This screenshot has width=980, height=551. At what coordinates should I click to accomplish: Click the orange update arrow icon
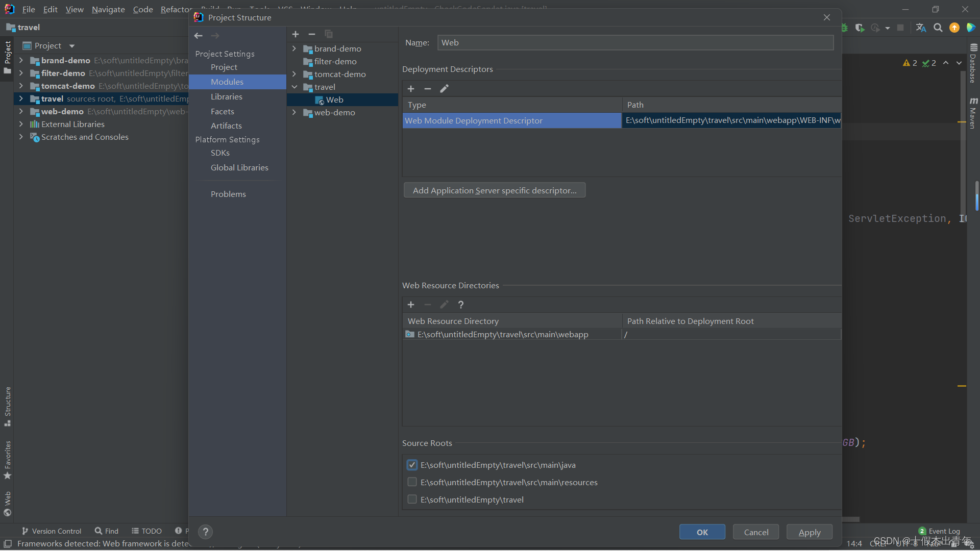(x=954, y=28)
